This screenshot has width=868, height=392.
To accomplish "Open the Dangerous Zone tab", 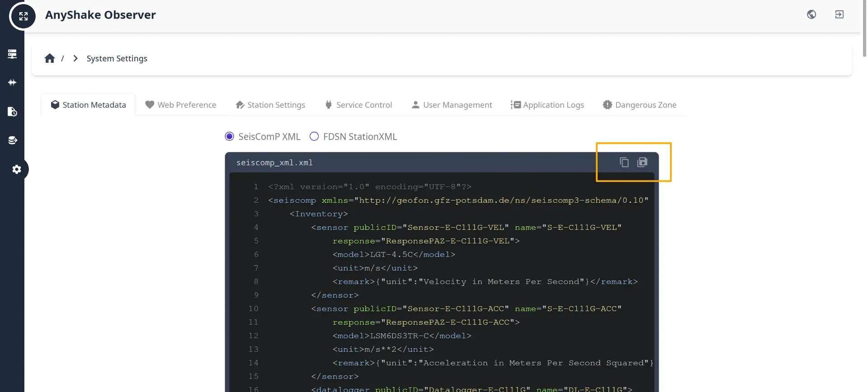I will coord(640,105).
